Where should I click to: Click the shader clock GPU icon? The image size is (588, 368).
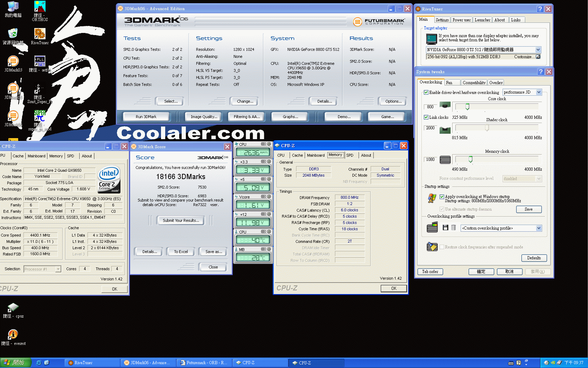pos(445,130)
